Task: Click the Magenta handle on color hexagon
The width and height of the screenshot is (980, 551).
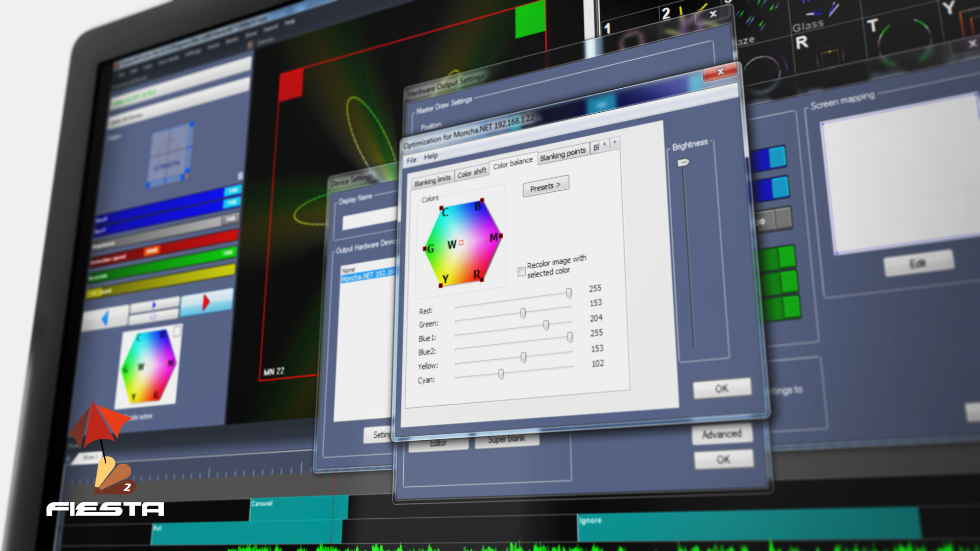Action: click(x=501, y=236)
